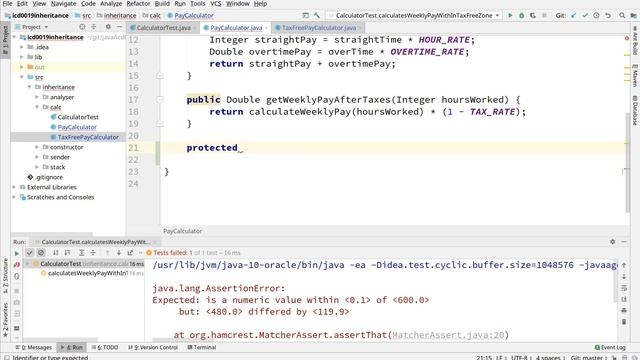This screenshot has width=640, height=360.
Task: Expand the out folder
Action: [x=22, y=67]
